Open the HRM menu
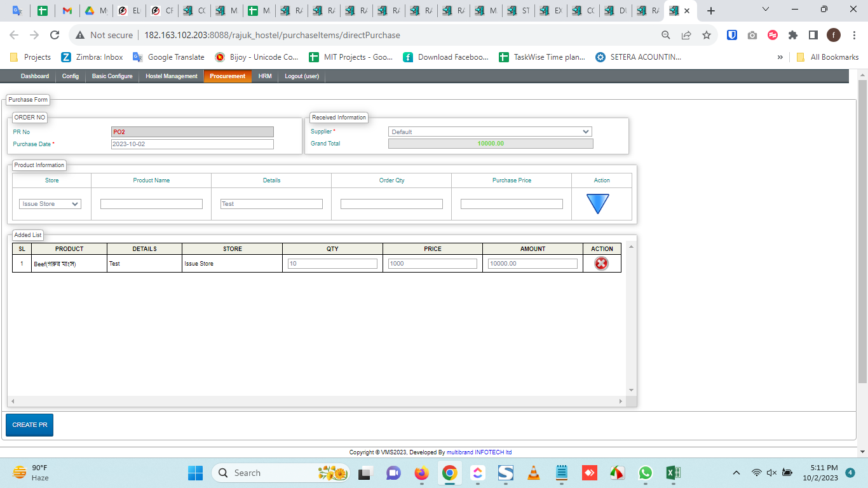The height and width of the screenshot is (488, 868). point(265,76)
